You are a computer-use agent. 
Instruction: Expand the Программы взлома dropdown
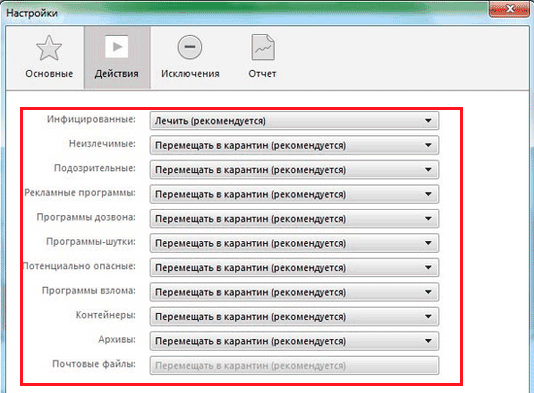pos(294,292)
